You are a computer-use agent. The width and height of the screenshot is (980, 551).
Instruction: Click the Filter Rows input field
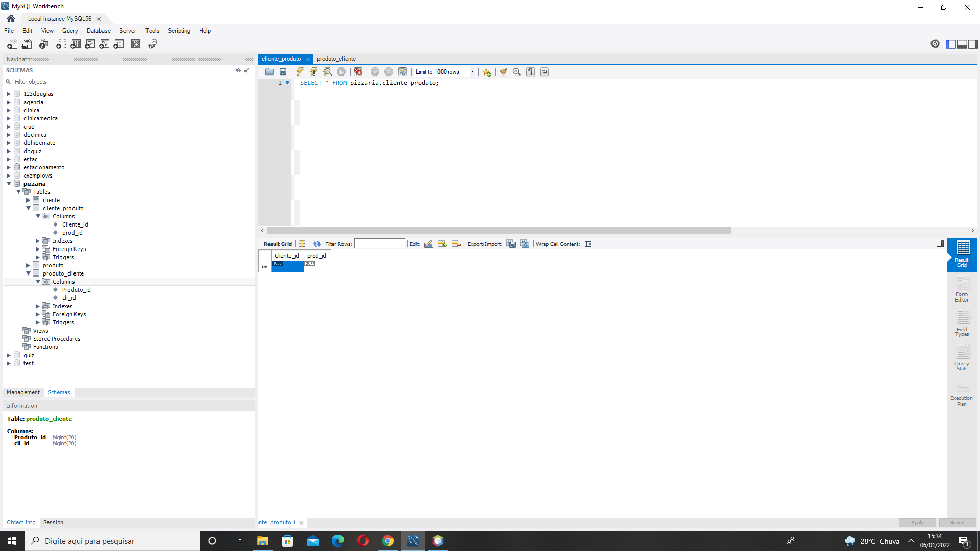(380, 244)
